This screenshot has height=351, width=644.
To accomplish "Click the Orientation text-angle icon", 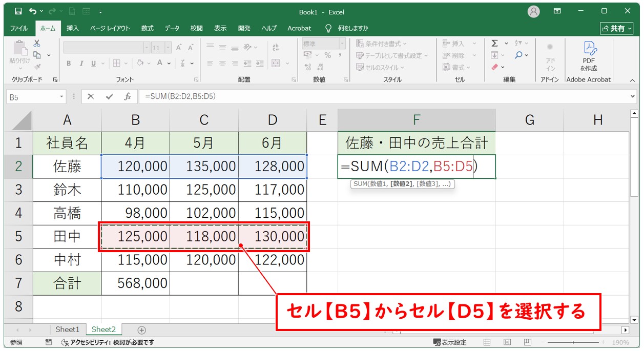I will [247, 47].
